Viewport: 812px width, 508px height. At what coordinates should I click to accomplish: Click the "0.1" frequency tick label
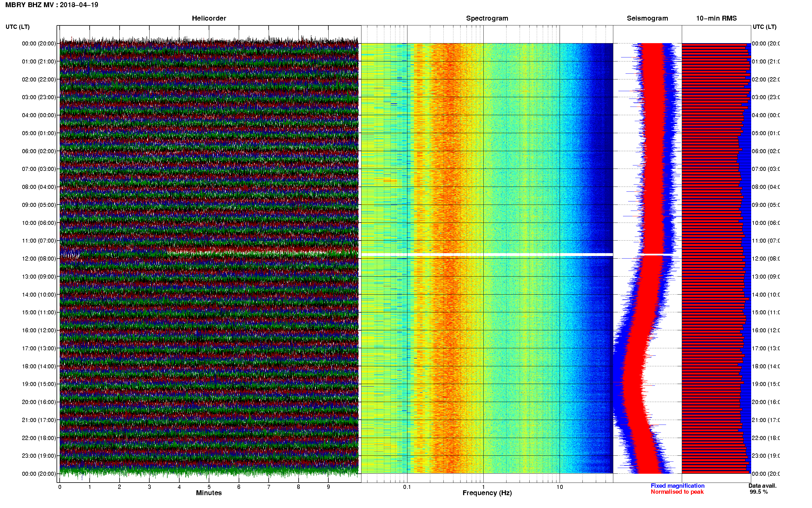(x=407, y=487)
